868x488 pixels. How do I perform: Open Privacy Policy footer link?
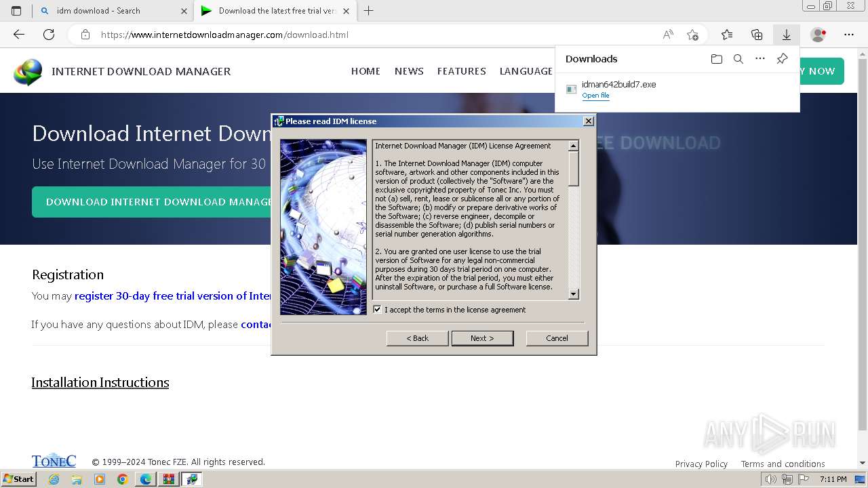701,464
